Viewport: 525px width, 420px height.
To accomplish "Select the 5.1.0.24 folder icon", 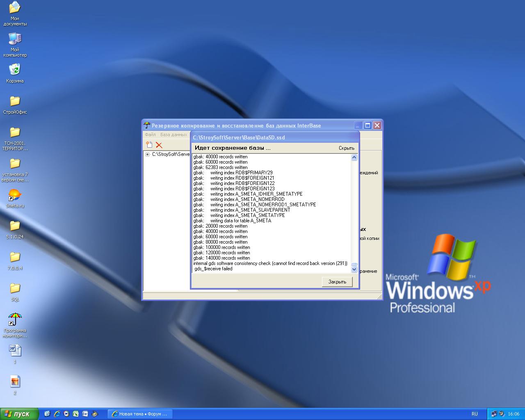I will [15, 230].
